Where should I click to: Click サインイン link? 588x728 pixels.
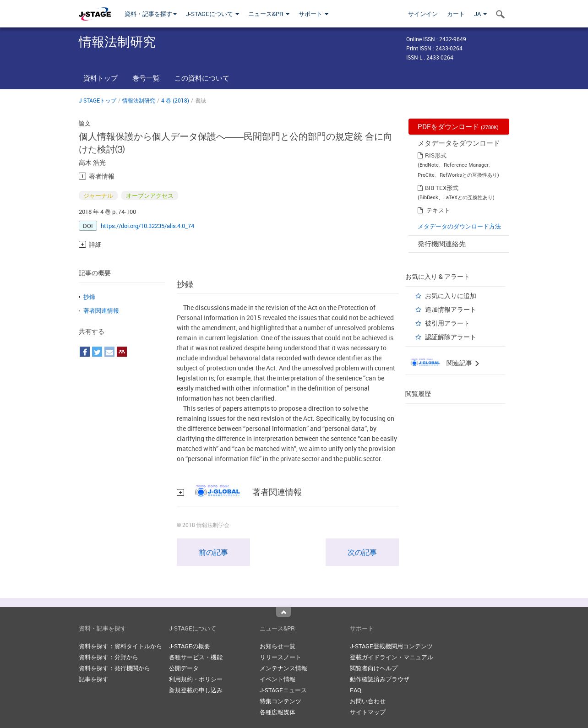tap(423, 14)
